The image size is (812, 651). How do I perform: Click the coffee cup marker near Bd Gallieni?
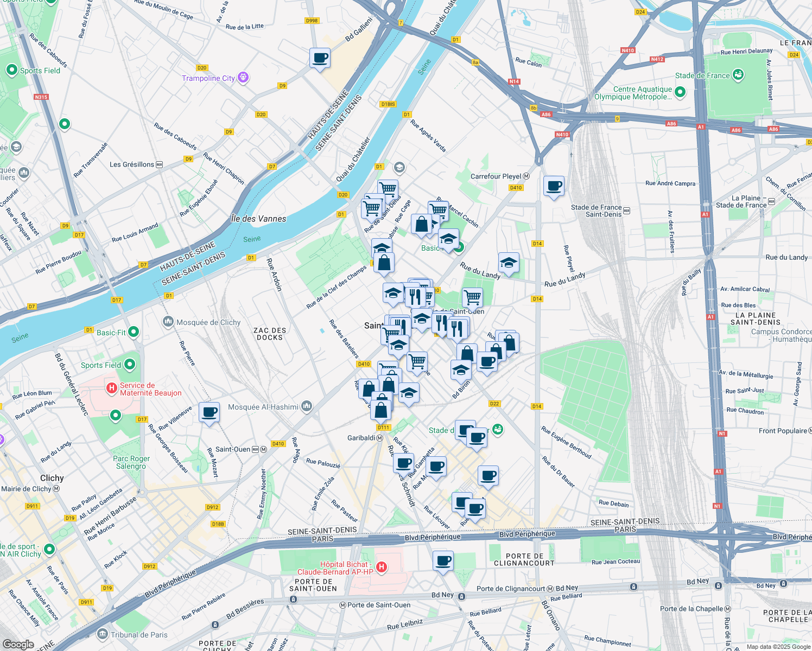319,57
